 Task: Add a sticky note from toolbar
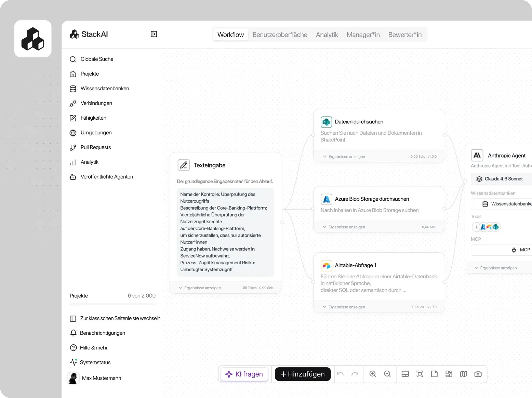[434, 374]
